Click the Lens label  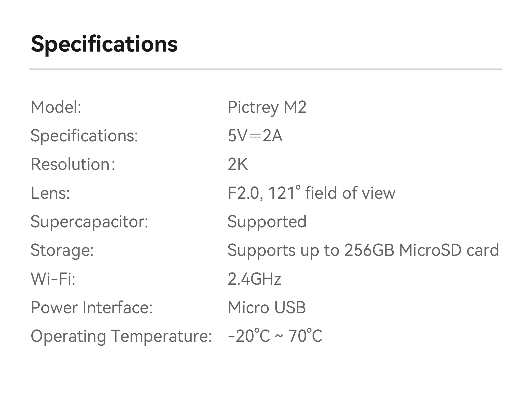point(50,193)
